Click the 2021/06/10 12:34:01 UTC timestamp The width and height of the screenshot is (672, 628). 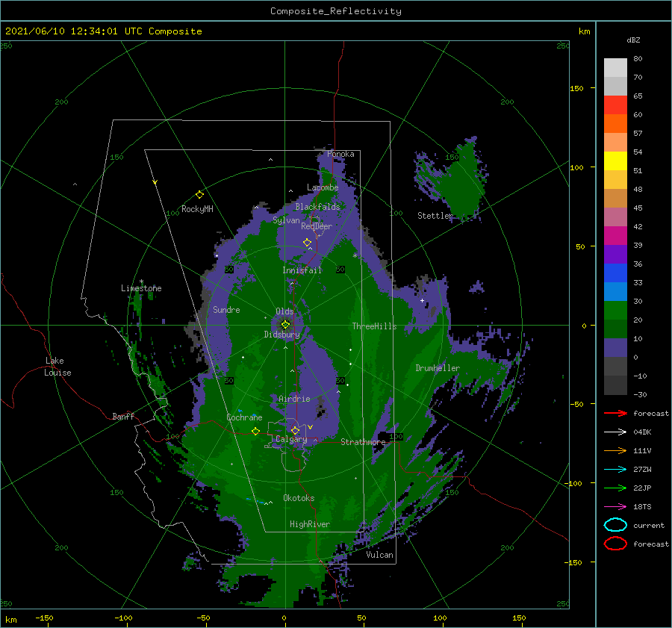click(x=74, y=31)
